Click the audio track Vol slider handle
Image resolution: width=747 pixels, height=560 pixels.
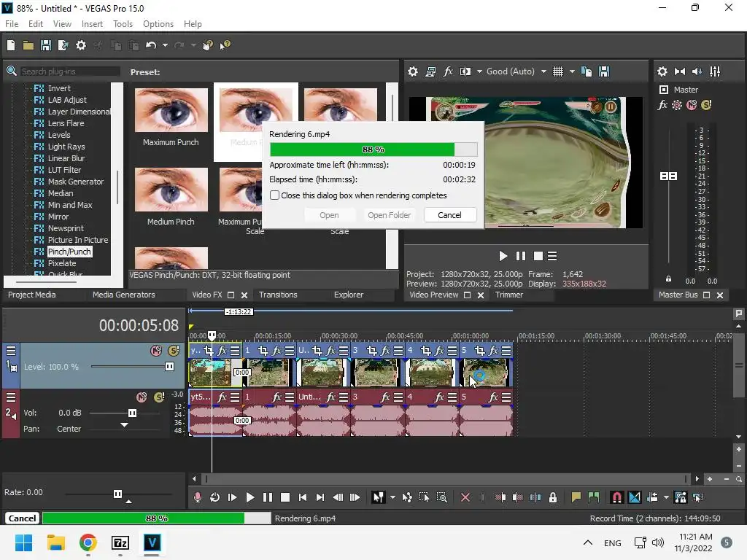[133, 413]
